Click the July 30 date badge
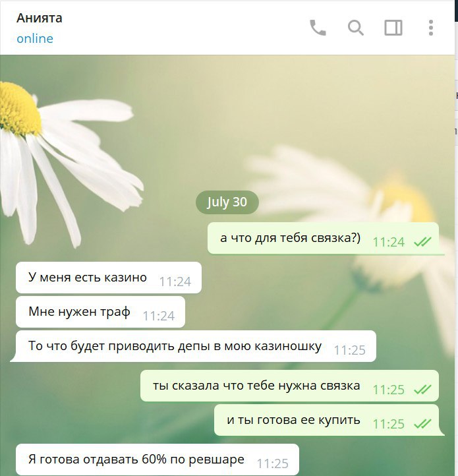The image size is (458, 476). pyautogui.click(x=227, y=202)
